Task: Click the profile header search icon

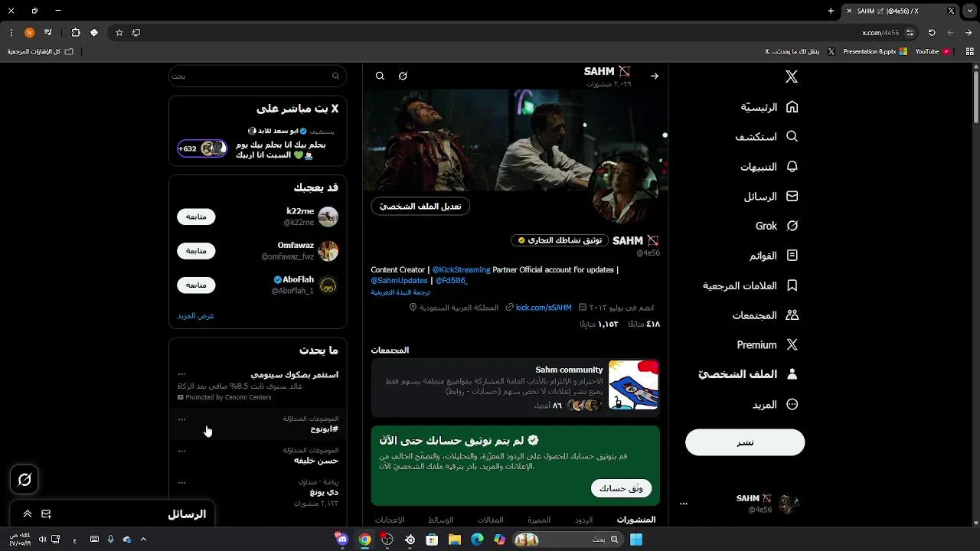Action: click(x=380, y=76)
